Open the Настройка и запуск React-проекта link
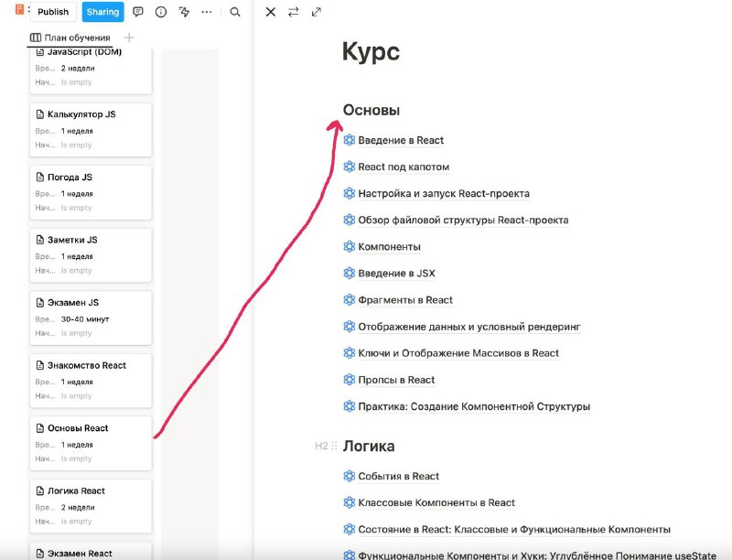732x560 pixels. point(444,193)
